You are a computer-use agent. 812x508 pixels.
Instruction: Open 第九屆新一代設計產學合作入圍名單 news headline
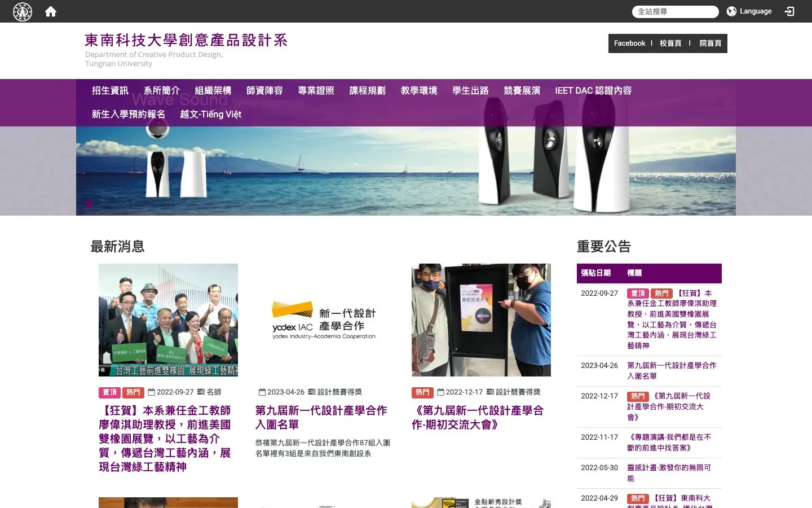(321, 418)
